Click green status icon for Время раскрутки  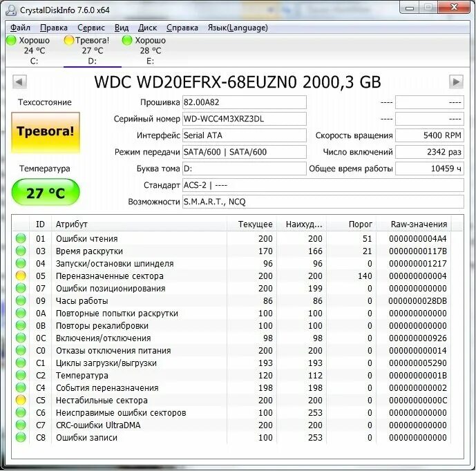(x=21, y=251)
